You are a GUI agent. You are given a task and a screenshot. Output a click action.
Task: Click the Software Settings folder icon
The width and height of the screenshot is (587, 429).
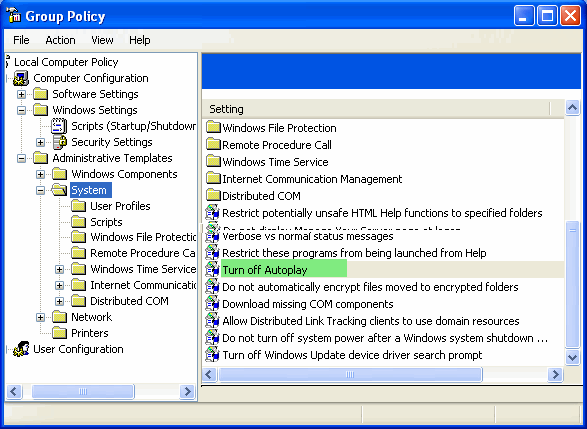tap(40, 94)
